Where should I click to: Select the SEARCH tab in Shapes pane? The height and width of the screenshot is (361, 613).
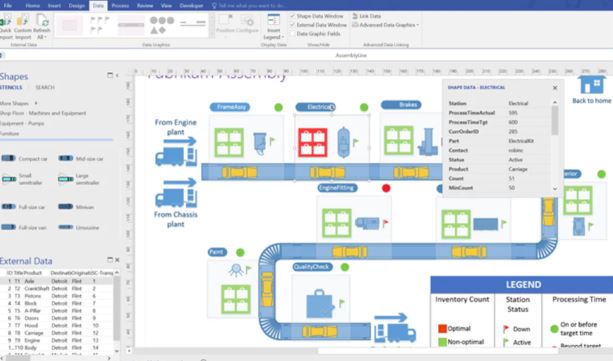(x=45, y=87)
